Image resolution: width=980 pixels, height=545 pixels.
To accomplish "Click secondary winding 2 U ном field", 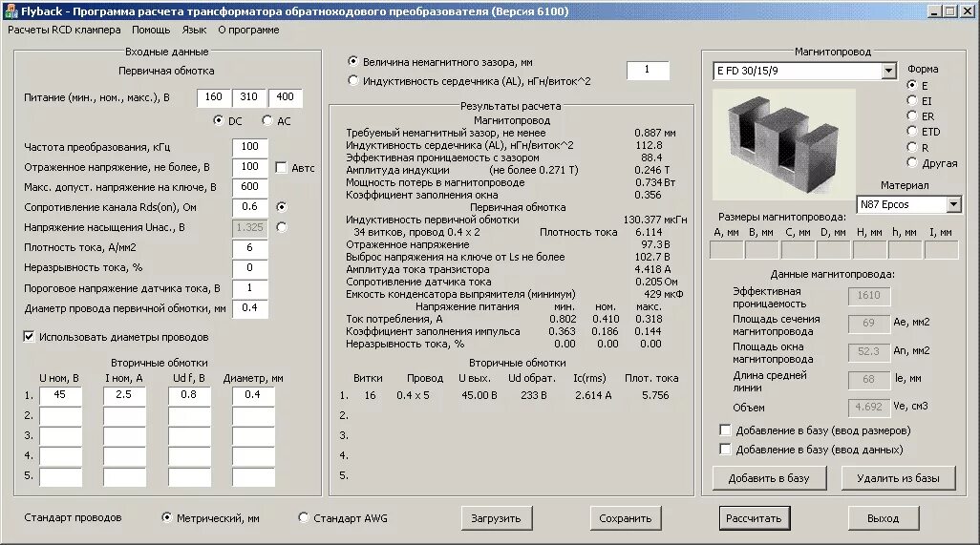I will [60, 416].
